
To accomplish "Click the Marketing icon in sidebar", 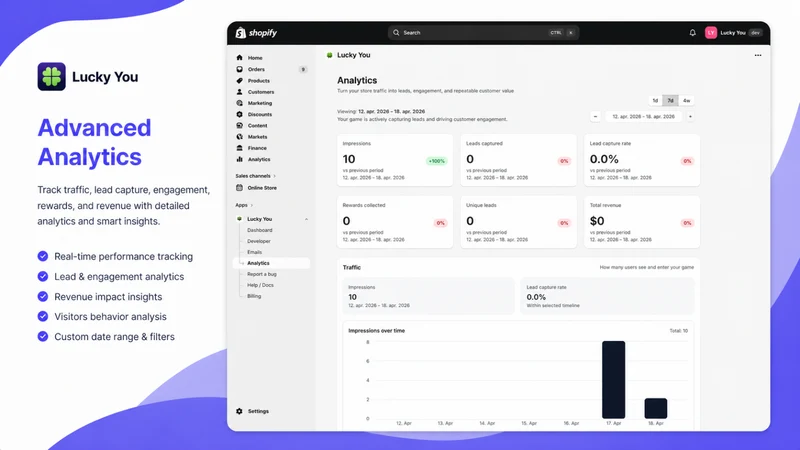I will point(239,103).
